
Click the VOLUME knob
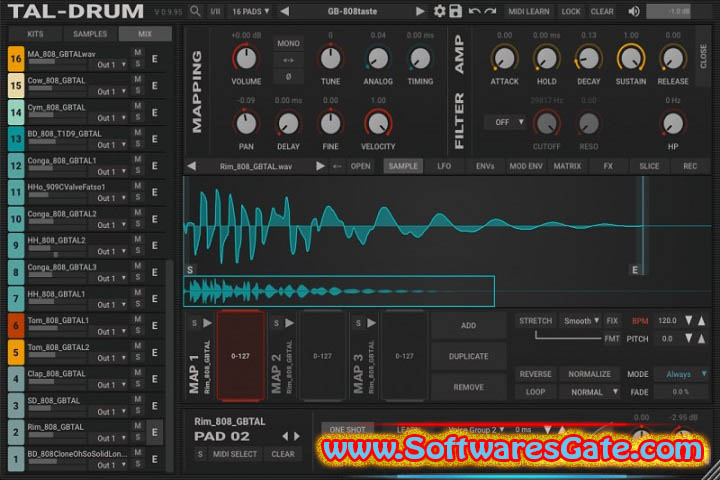(x=246, y=58)
